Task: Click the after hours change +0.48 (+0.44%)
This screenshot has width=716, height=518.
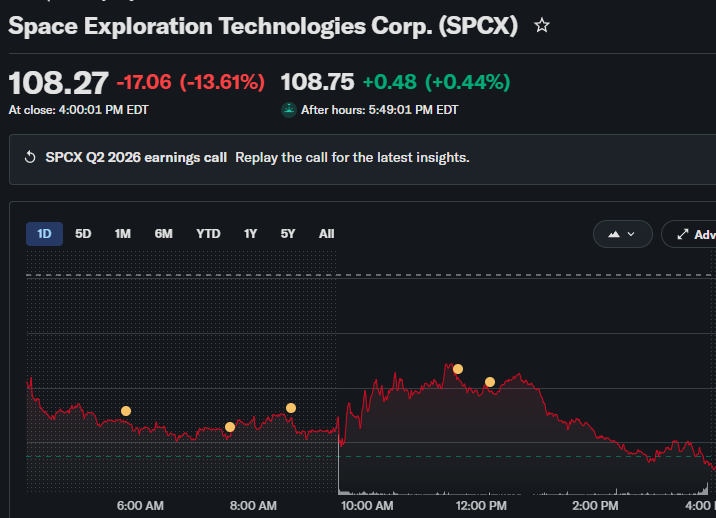Action: (436, 82)
